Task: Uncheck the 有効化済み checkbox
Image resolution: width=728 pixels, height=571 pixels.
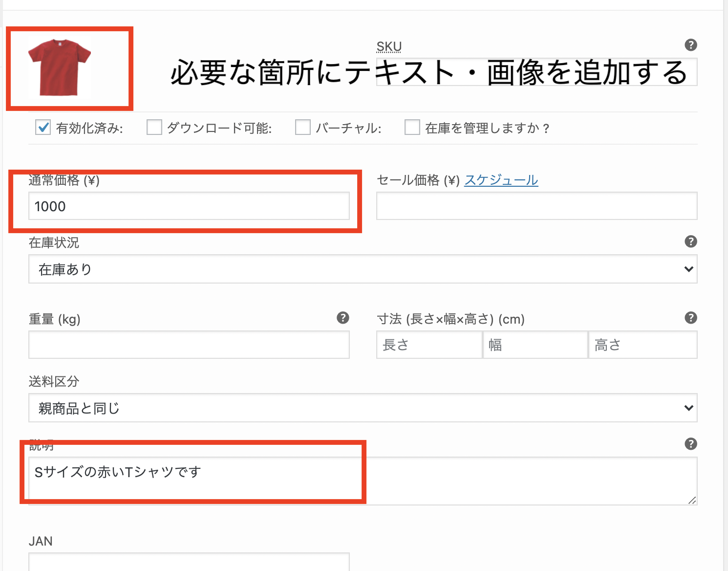Action: 43,128
